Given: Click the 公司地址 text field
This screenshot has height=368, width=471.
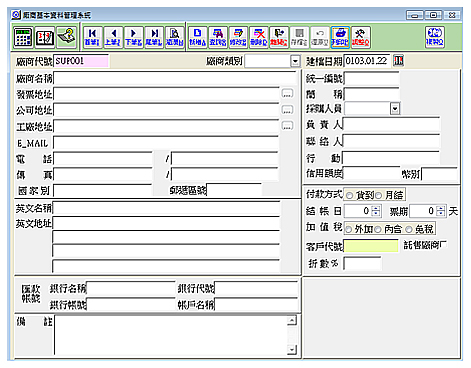Looking at the screenshot, I should pyautogui.click(x=166, y=110).
